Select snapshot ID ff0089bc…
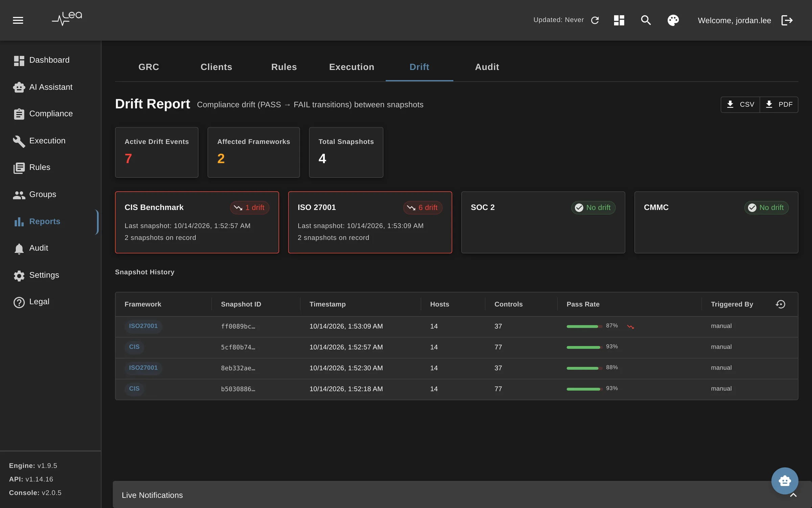This screenshot has width=812, height=508. [x=238, y=326]
